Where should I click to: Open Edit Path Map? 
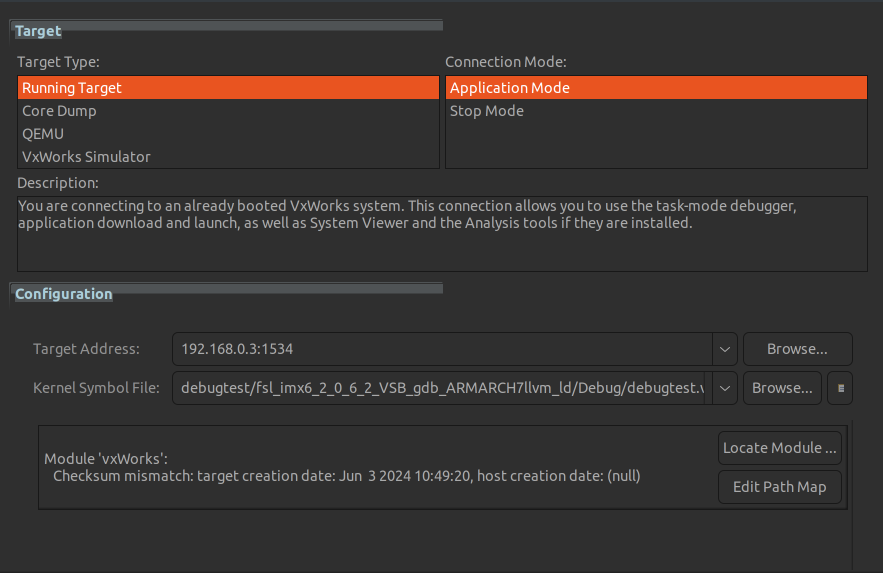(x=779, y=487)
